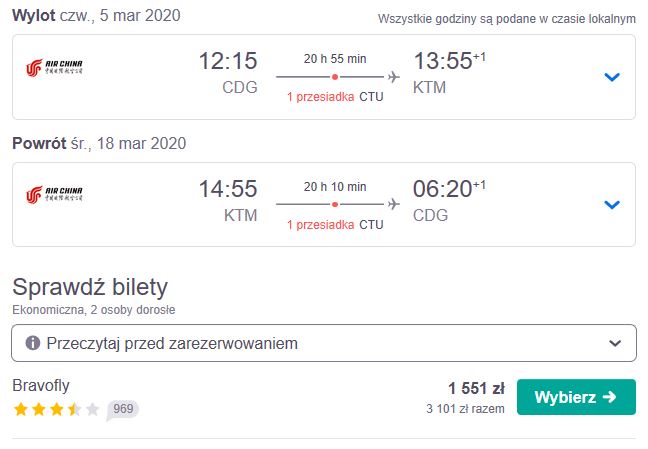
Task: Click 1 przesiadka CTU on return flight
Action: click(335, 224)
